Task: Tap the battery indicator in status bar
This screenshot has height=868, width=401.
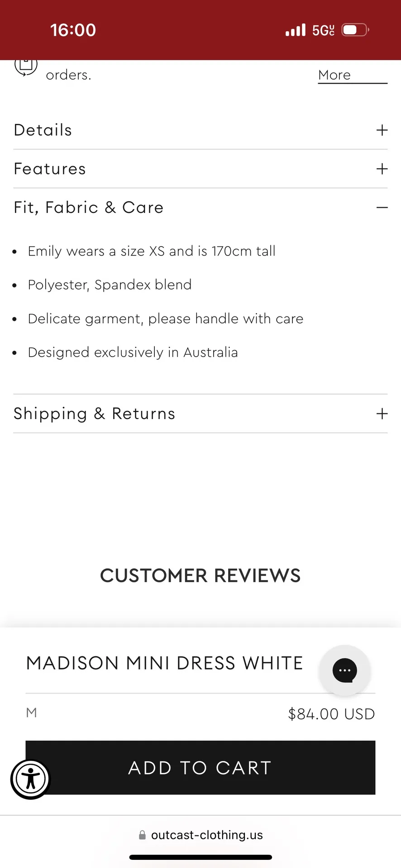Action: click(355, 29)
